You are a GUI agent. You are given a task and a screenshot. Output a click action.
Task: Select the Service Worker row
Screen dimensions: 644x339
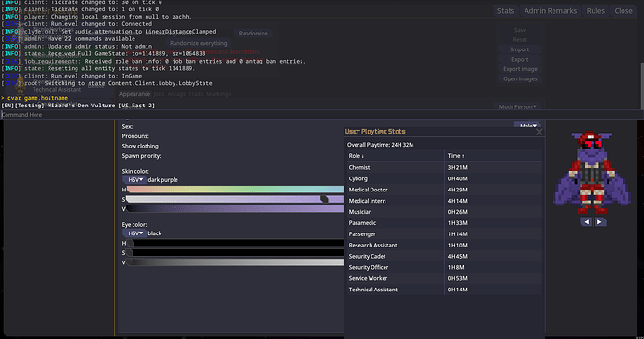click(444, 278)
